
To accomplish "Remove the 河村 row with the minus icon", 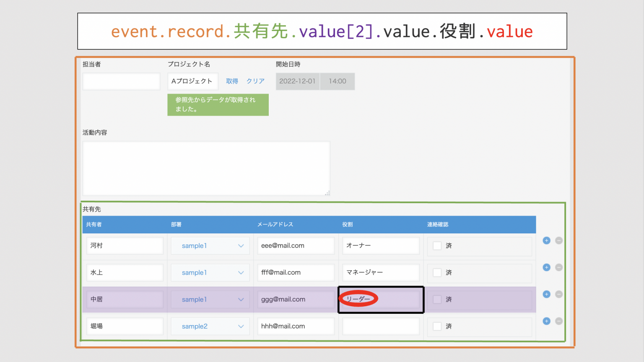I will pyautogui.click(x=559, y=240).
